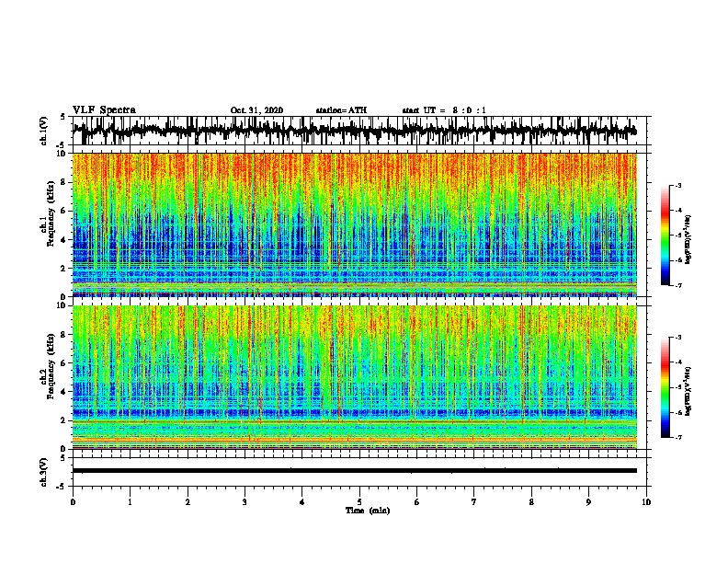
Task: Click time axis tick label "9"
Action: [588, 502]
